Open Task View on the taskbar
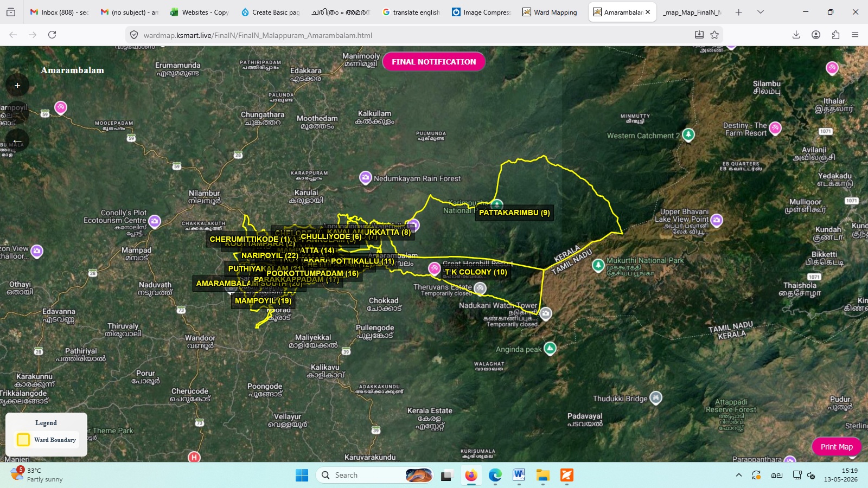This screenshot has height=488, width=868. point(446,475)
